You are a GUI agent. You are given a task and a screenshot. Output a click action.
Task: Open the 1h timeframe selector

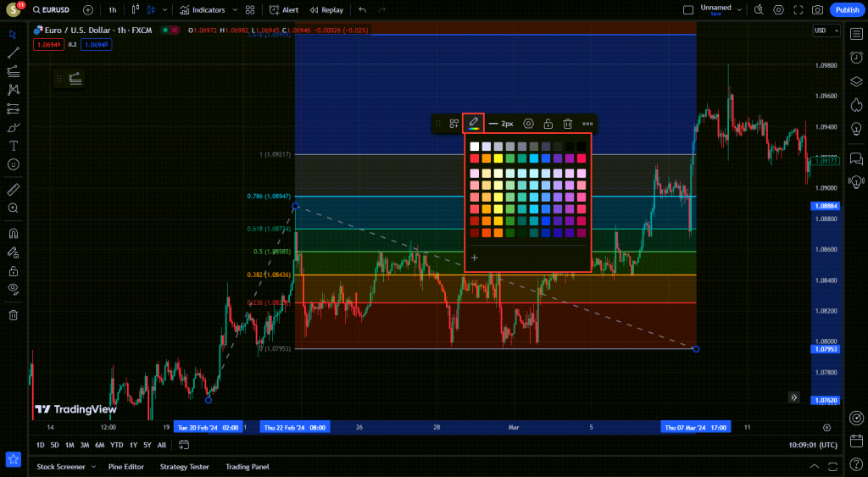pos(113,10)
